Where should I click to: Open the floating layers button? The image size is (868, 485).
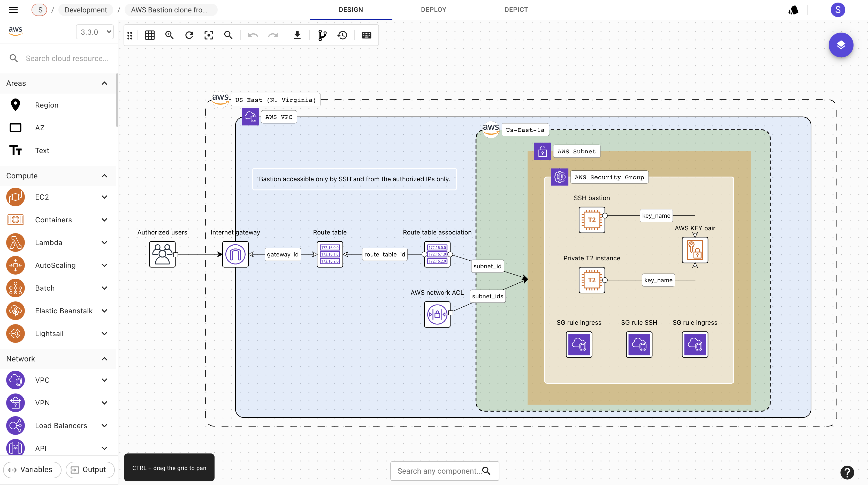pos(841,45)
